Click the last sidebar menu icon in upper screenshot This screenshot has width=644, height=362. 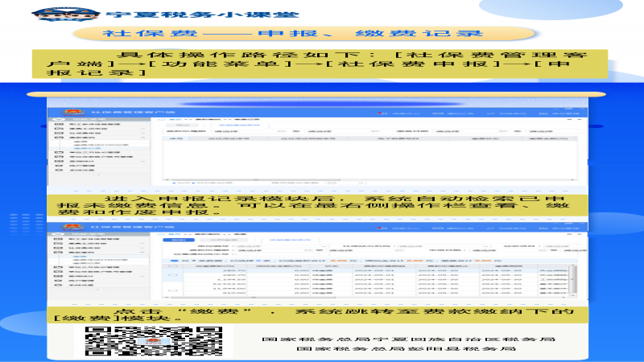tap(59, 170)
